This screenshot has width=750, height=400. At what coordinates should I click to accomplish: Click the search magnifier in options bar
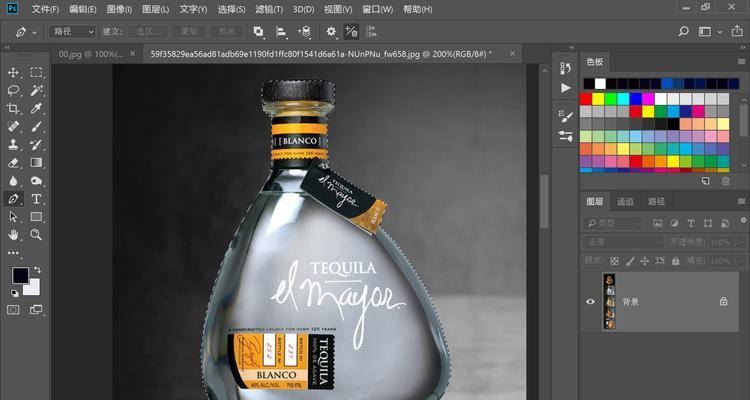pos(684,32)
